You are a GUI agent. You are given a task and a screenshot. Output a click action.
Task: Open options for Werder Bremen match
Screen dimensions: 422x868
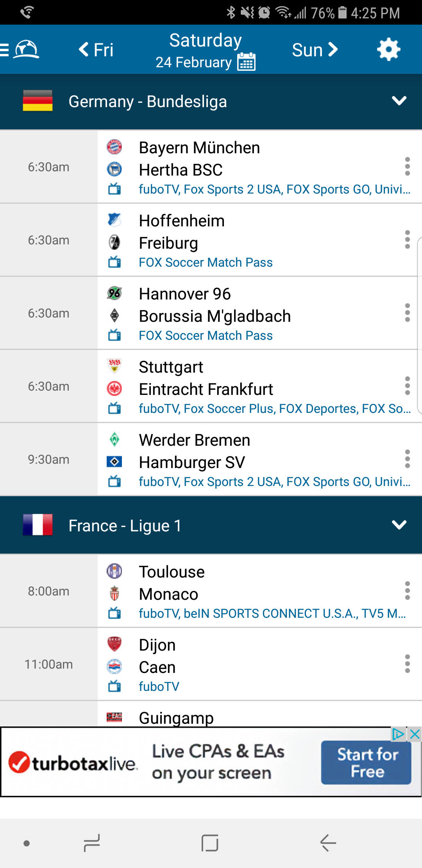407,459
